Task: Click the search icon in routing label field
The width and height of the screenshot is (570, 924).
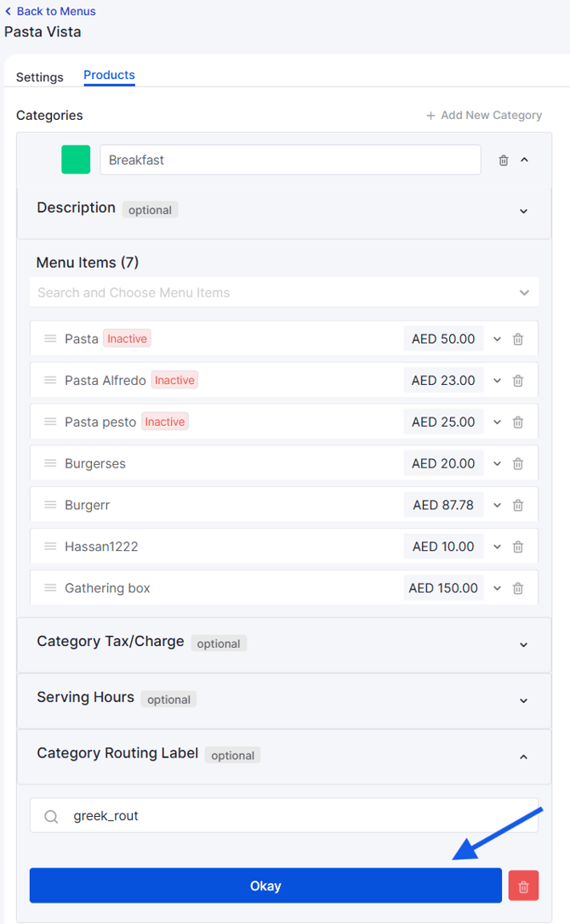Action: 51,816
